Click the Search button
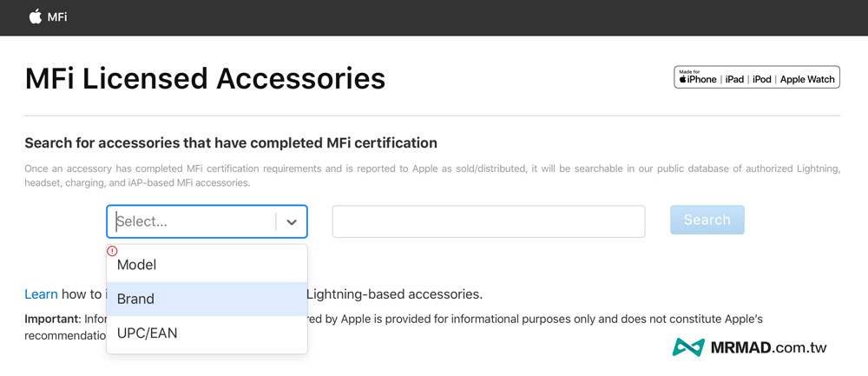Viewport: 868px width, 376px height. [707, 220]
